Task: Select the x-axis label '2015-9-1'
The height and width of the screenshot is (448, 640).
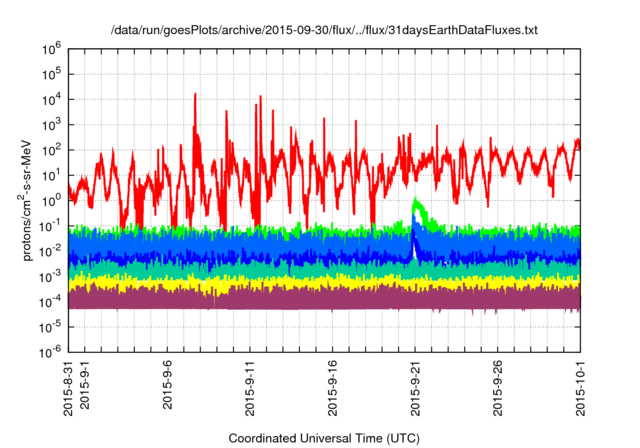Action: (x=84, y=384)
